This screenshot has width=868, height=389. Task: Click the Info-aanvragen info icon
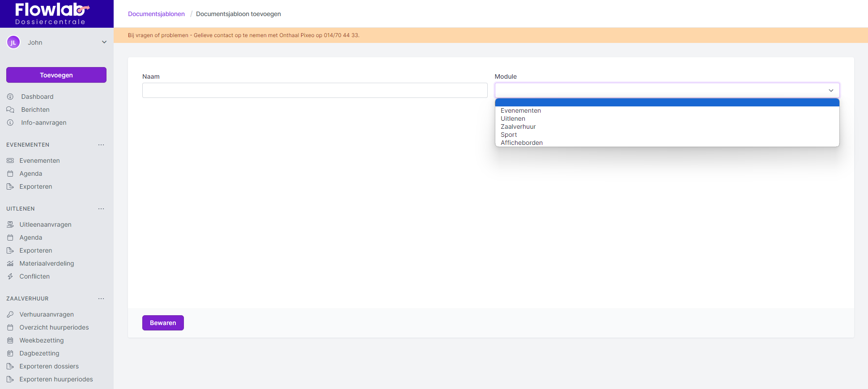tap(10, 123)
